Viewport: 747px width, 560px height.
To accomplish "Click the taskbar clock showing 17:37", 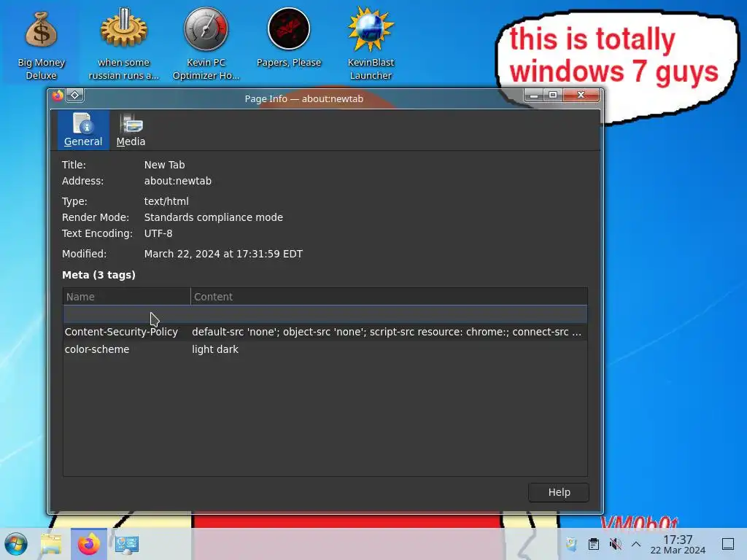I will (x=678, y=544).
